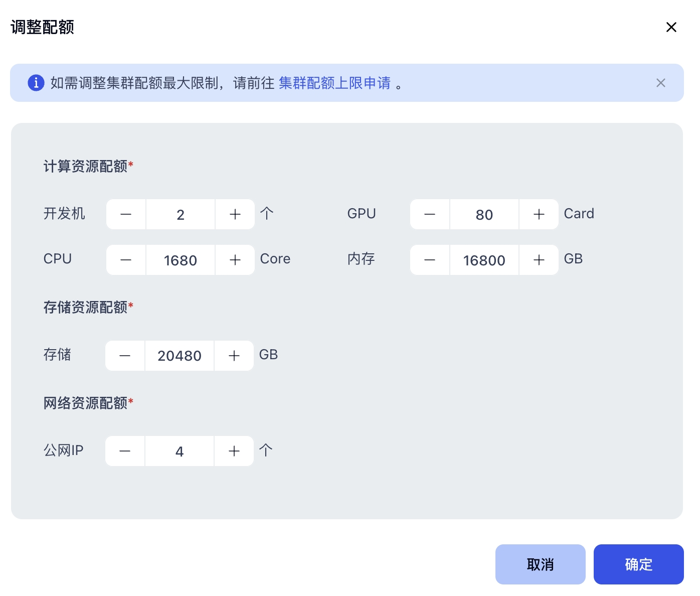The width and height of the screenshot is (700, 596).
Task: Decrease 内存 GB quota
Action: [x=430, y=260]
